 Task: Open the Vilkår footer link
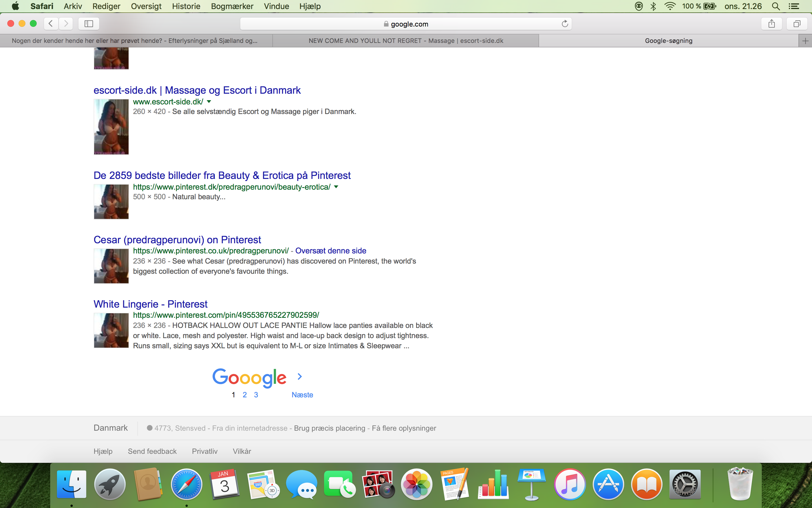pyautogui.click(x=242, y=451)
